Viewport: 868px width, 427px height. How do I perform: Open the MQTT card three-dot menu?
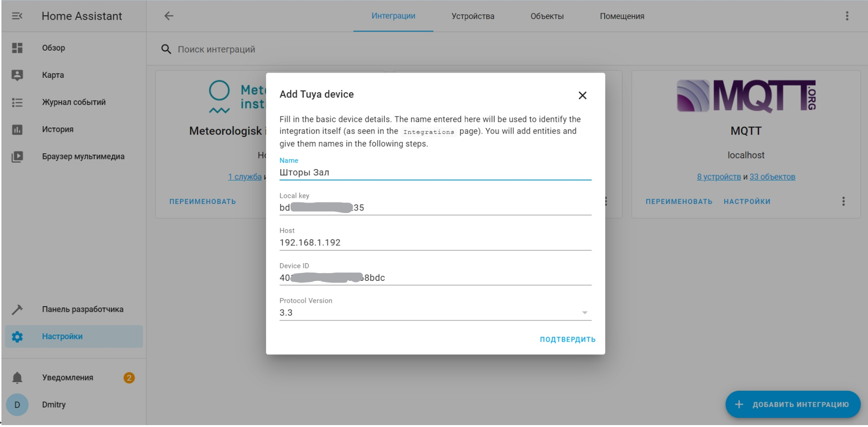(844, 202)
